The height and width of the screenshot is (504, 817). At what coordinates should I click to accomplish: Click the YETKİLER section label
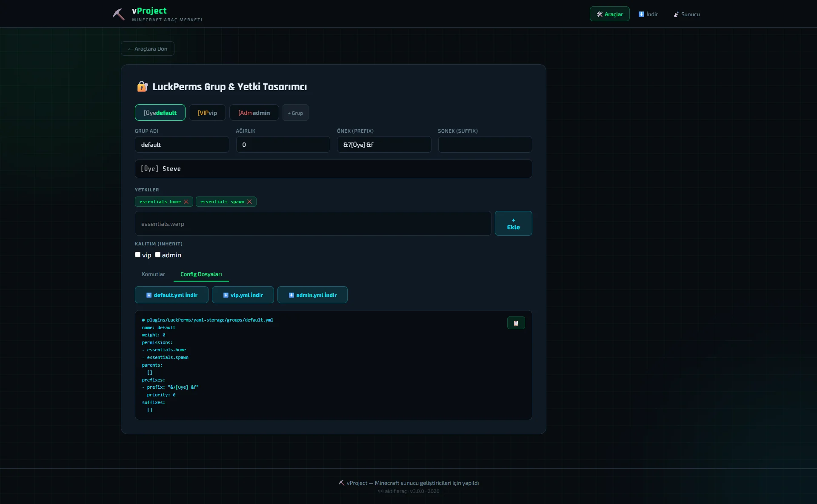[147, 190]
